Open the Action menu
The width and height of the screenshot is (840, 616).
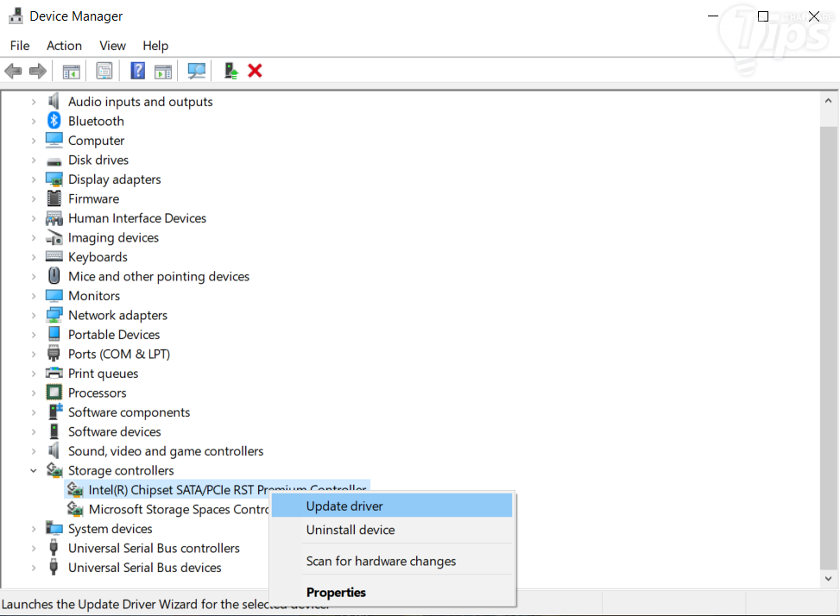tap(64, 46)
